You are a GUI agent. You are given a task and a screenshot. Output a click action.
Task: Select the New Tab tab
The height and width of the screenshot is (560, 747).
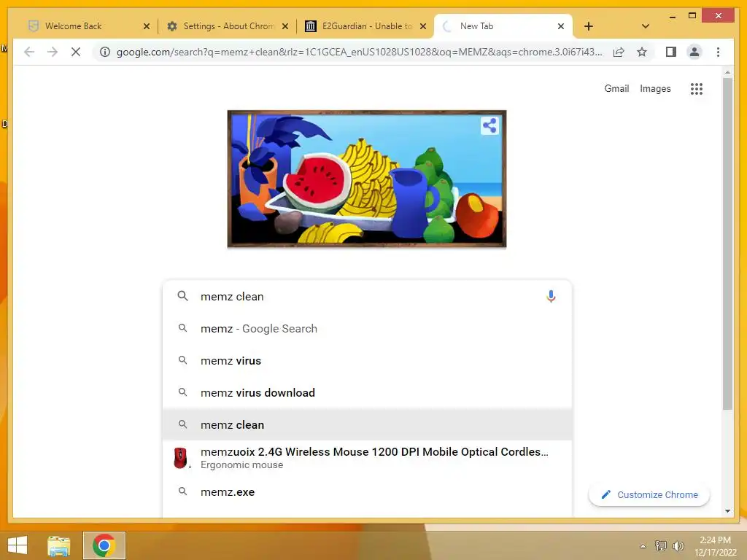pos(503,26)
